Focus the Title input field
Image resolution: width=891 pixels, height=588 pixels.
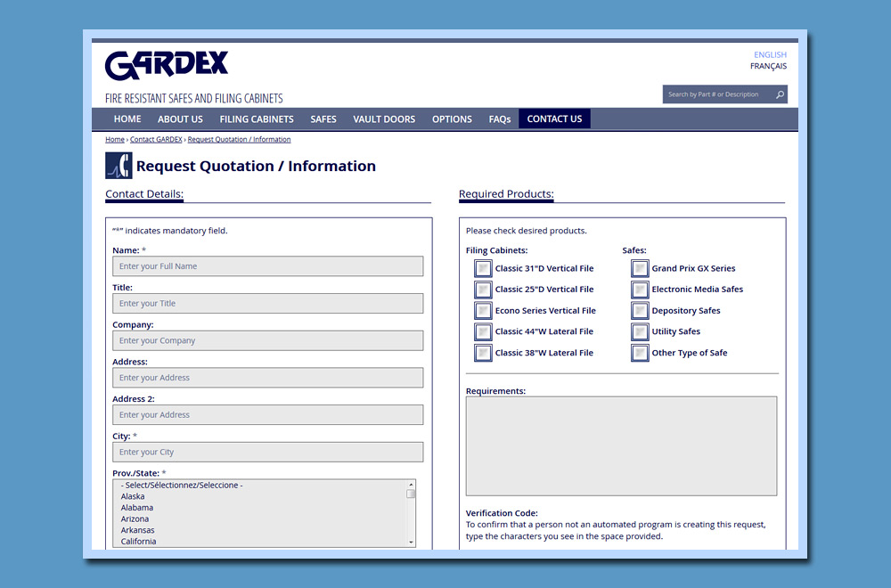267,304
